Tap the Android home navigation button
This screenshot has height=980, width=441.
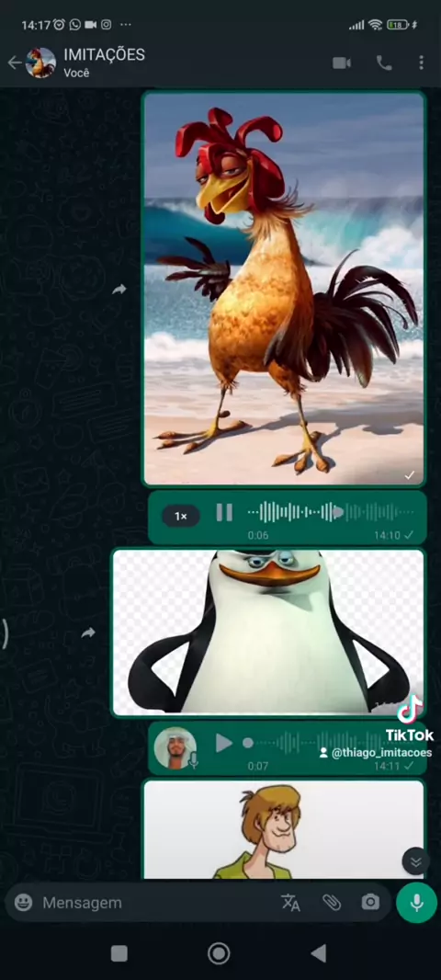pos(219,953)
